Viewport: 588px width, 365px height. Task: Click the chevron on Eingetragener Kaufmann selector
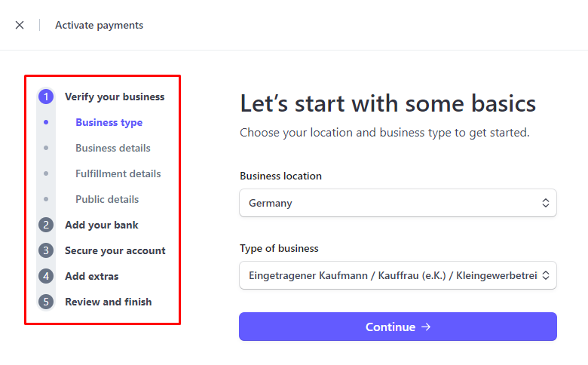coord(546,275)
